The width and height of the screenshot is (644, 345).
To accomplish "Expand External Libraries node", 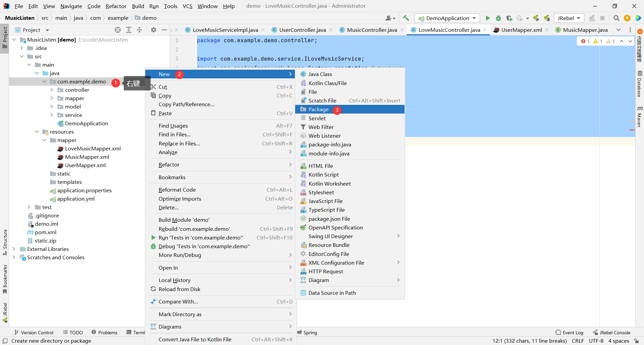I will (14, 249).
